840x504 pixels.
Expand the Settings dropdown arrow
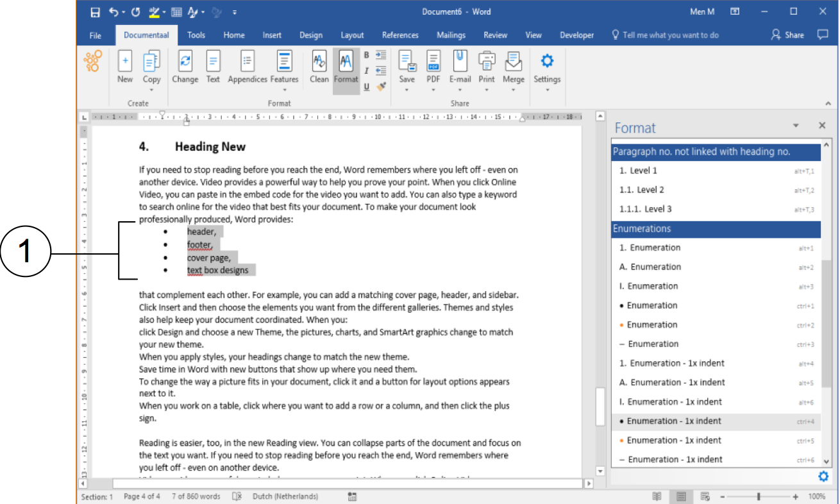[x=547, y=90]
